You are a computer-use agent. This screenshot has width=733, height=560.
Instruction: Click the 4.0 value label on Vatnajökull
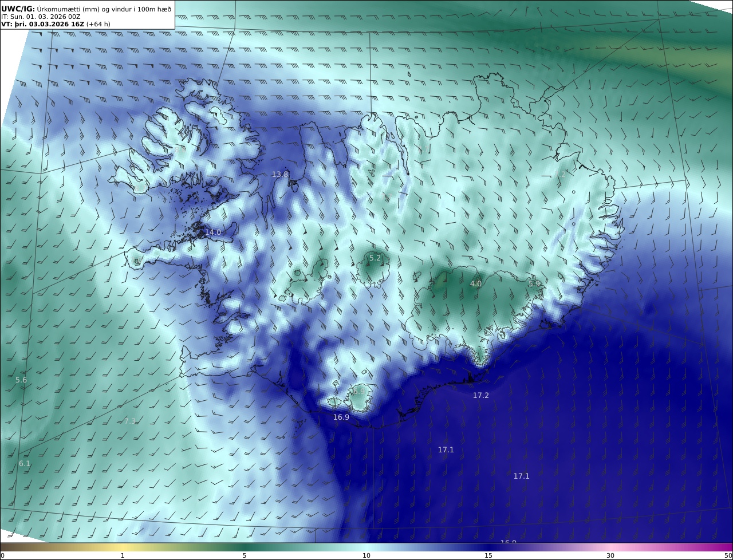tap(476, 283)
